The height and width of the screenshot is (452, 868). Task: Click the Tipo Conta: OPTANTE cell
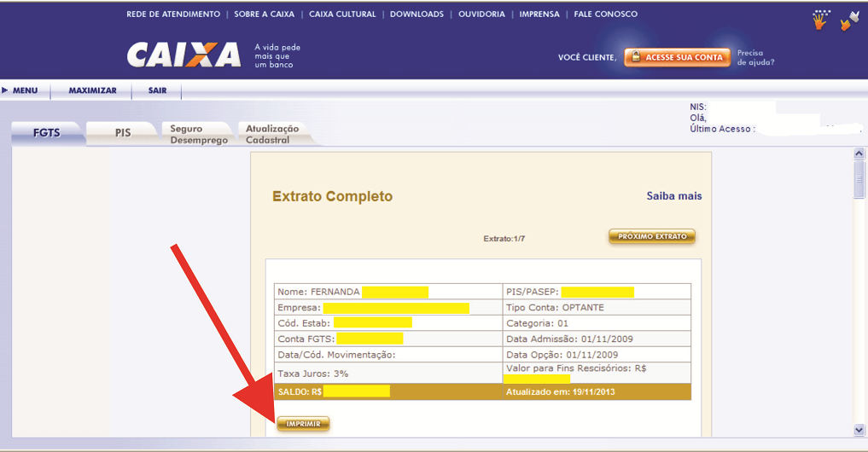597,308
